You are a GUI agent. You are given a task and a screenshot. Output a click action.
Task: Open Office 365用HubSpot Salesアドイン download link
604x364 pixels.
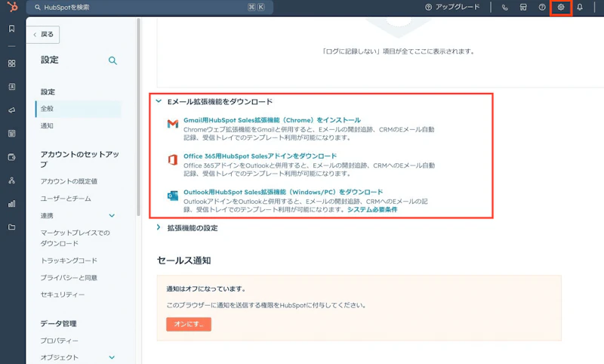tap(260, 156)
